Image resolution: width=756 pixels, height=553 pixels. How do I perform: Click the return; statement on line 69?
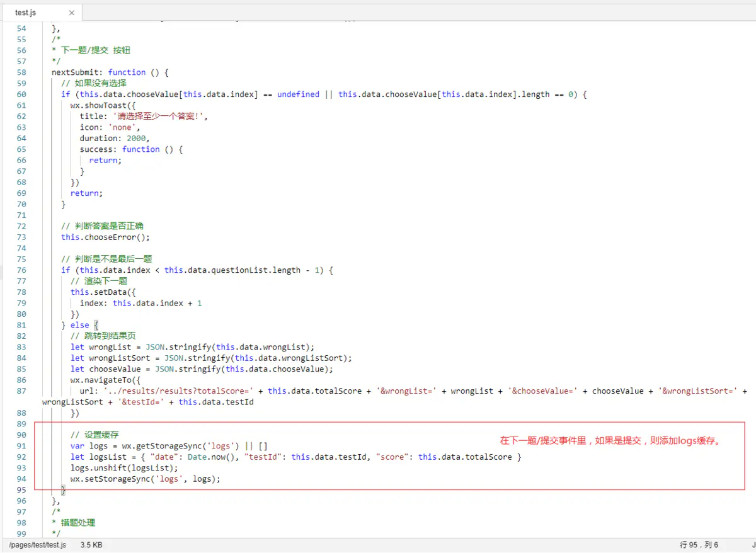[x=86, y=193]
